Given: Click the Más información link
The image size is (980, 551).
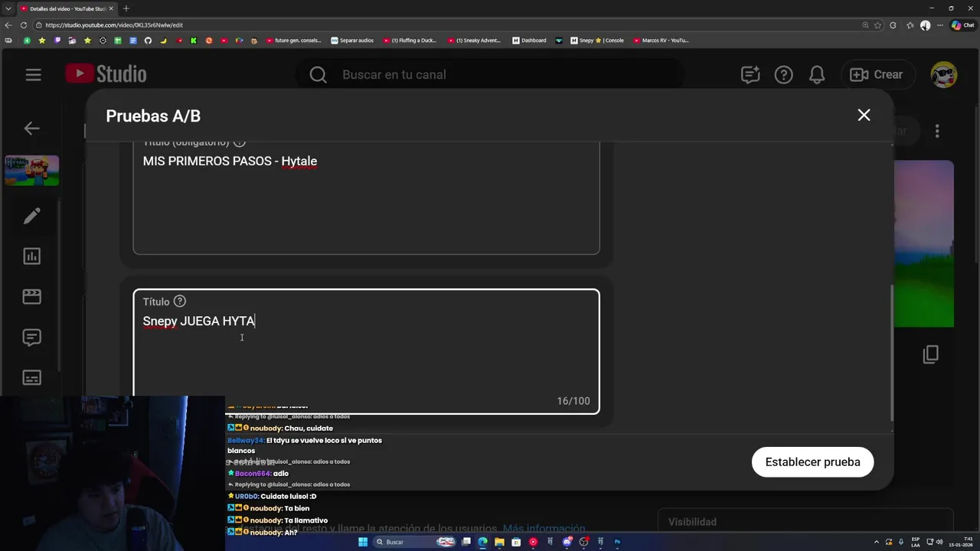Looking at the screenshot, I should tap(544, 529).
